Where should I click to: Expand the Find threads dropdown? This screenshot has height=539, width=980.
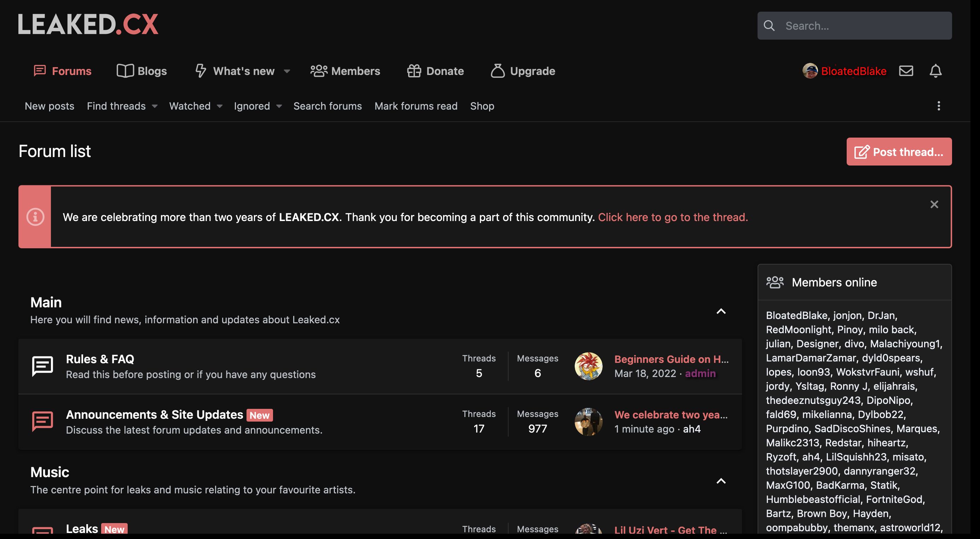155,106
